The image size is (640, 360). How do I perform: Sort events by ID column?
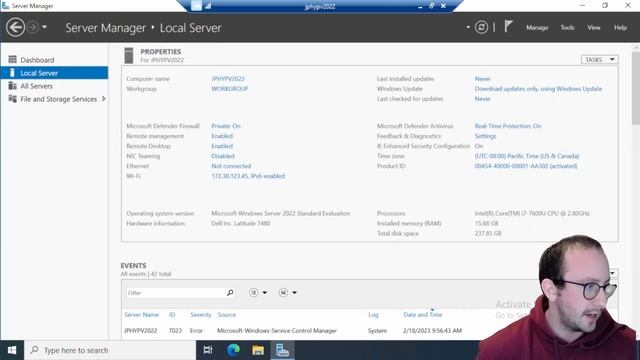point(172,315)
